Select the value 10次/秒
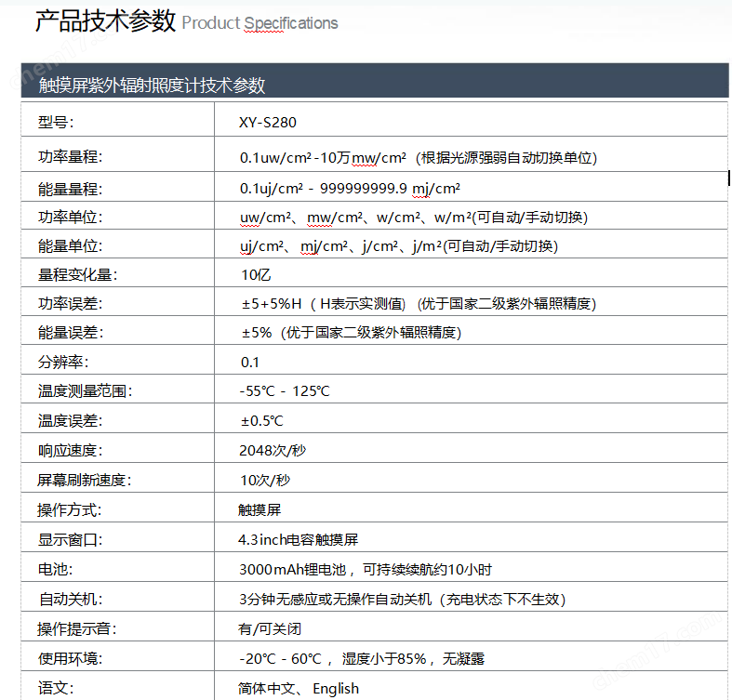The width and height of the screenshot is (732, 700). (x=265, y=481)
